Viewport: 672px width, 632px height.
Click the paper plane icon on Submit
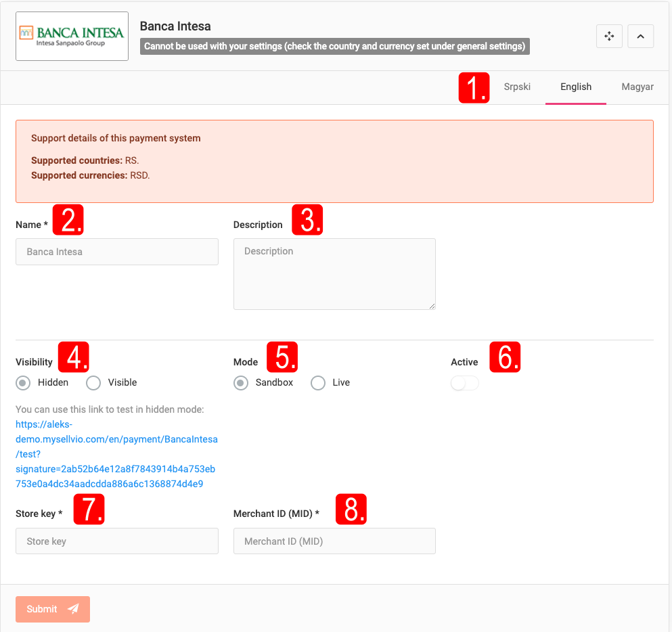[74, 609]
